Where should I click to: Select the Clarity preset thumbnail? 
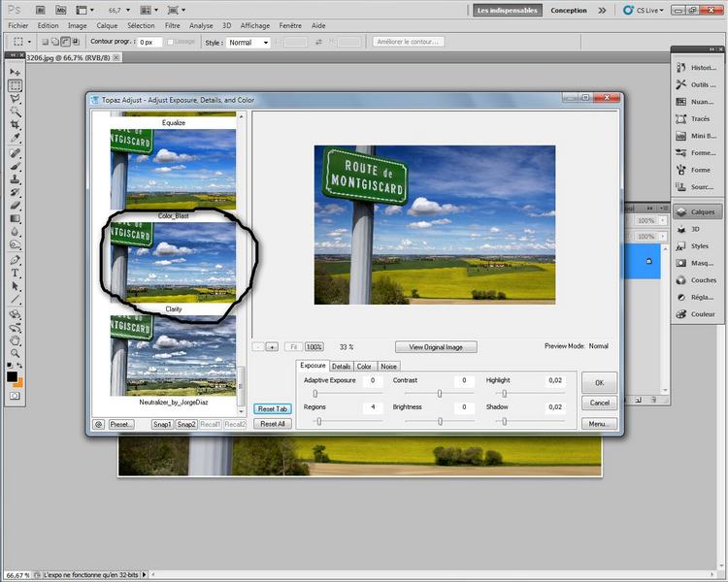point(173,262)
